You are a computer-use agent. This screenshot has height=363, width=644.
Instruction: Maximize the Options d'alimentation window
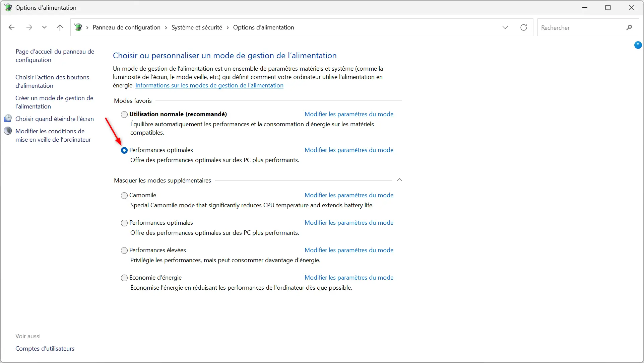pyautogui.click(x=608, y=7)
